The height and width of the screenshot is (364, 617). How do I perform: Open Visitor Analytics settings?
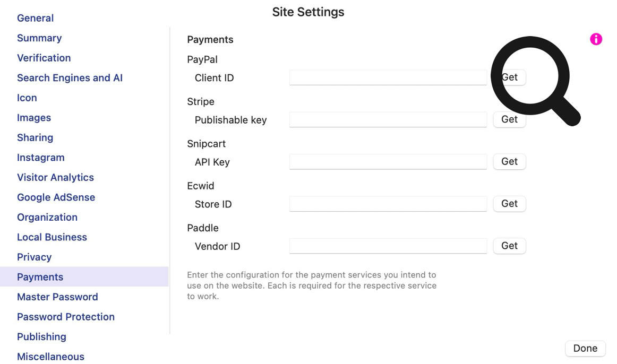point(55,177)
